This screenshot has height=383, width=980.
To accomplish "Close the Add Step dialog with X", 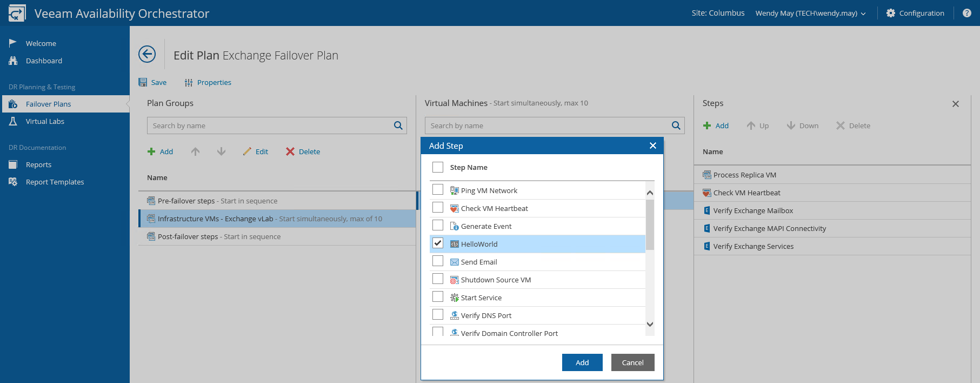I will click(653, 146).
